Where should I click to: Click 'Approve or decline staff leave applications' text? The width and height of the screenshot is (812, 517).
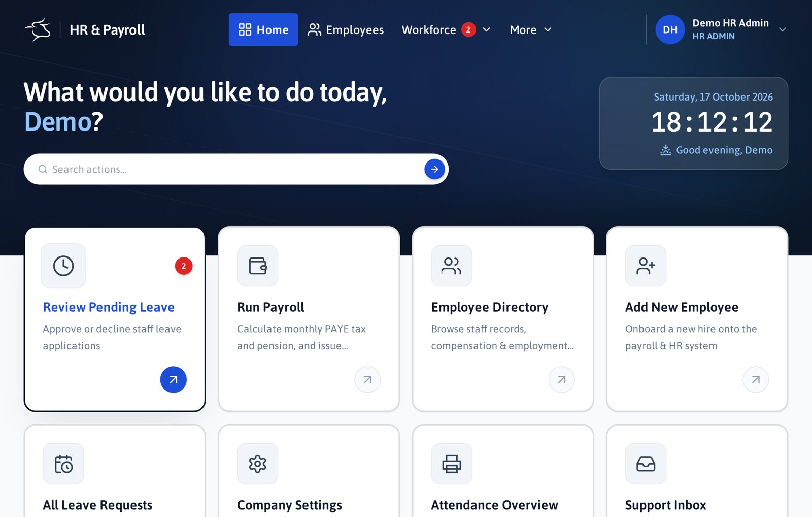(112, 337)
